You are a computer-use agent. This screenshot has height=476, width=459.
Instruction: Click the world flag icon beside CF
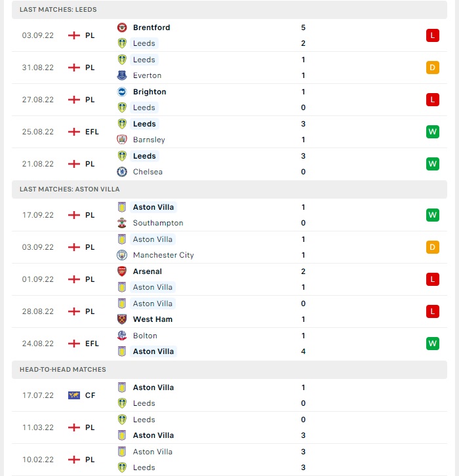(x=74, y=395)
